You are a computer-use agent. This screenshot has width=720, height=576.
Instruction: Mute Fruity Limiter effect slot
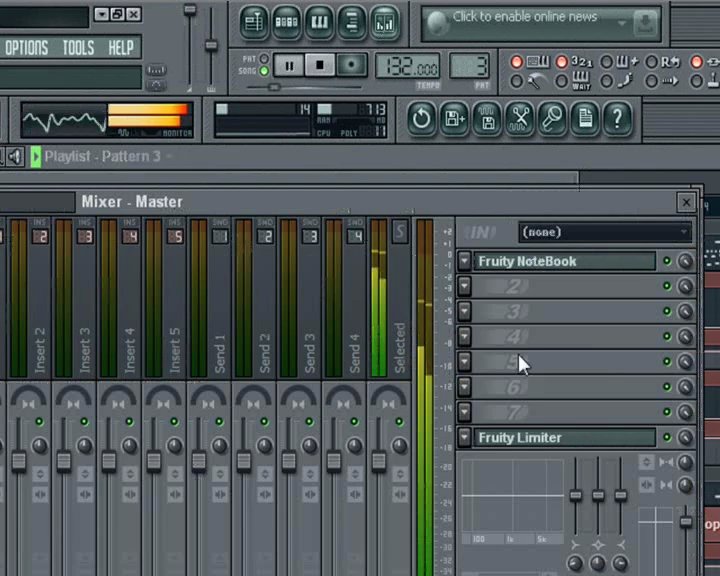coord(667,437)
